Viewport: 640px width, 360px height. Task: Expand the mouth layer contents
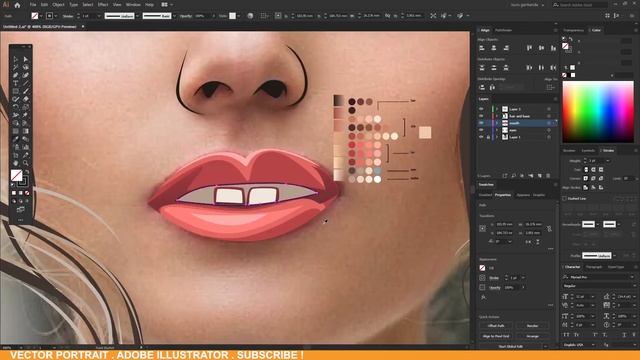(x=497, y=123)
